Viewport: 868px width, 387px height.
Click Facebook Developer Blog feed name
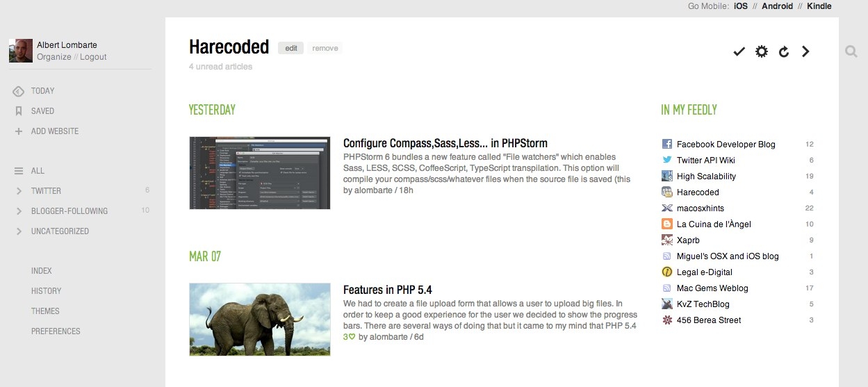coord(726,145)
